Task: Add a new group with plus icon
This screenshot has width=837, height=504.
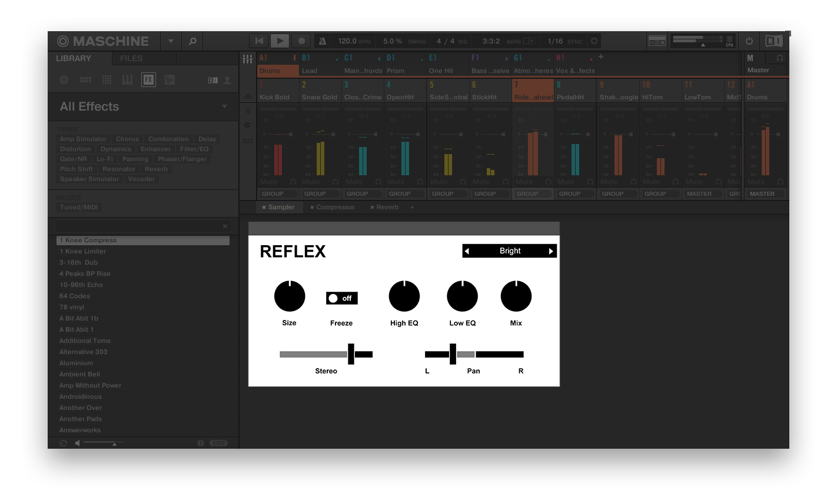Action: tap(601, 57)
